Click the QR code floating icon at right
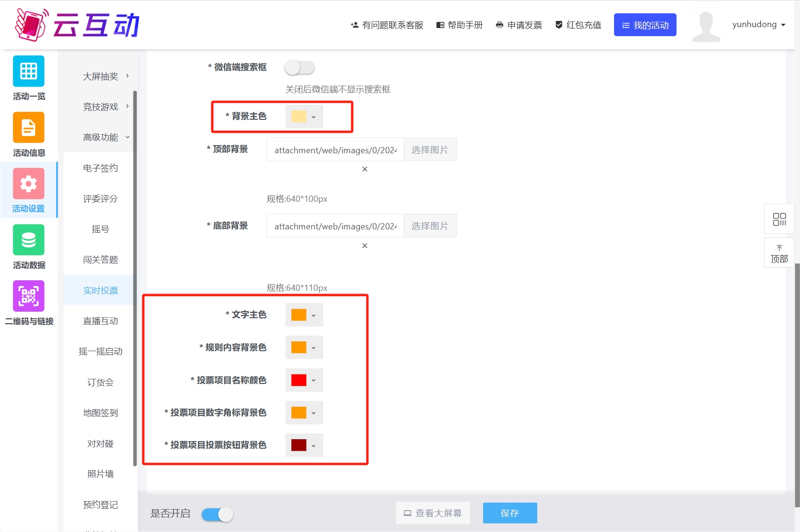Viewport: 800px width, 532px height. click(x=780, y=219)
